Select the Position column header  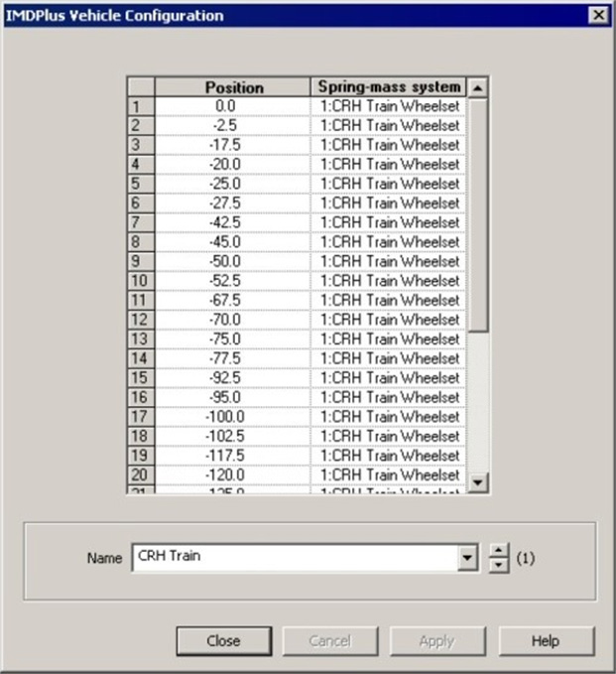pyautogui.click(x=233, y=87)
